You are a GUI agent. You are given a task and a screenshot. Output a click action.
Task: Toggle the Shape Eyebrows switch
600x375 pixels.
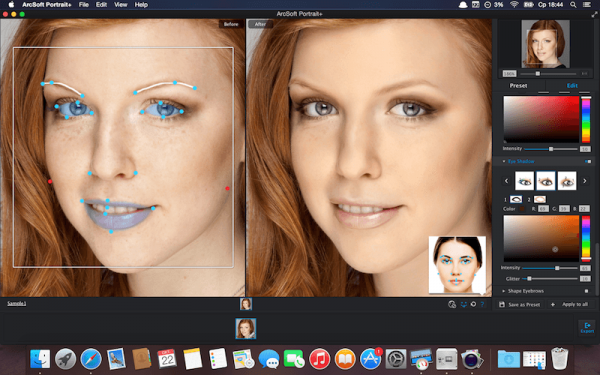(x=586, y=291)
